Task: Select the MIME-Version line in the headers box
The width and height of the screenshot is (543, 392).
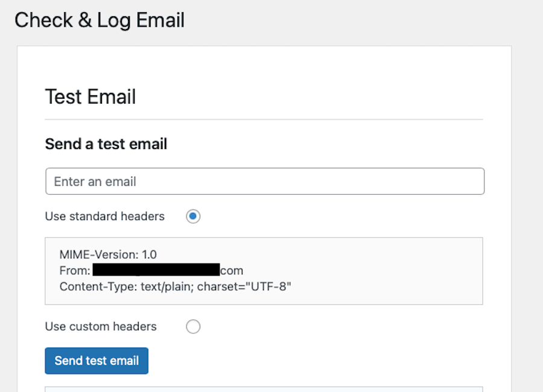Action: (x=106, y=254)
